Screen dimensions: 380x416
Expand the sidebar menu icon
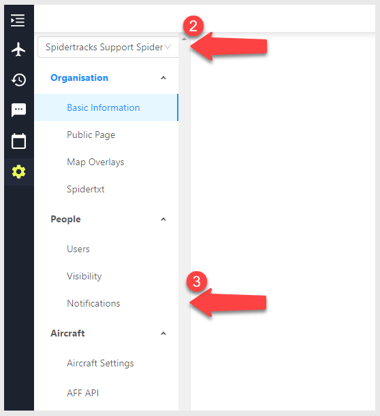pyautogui.click(x=18, y=21)
